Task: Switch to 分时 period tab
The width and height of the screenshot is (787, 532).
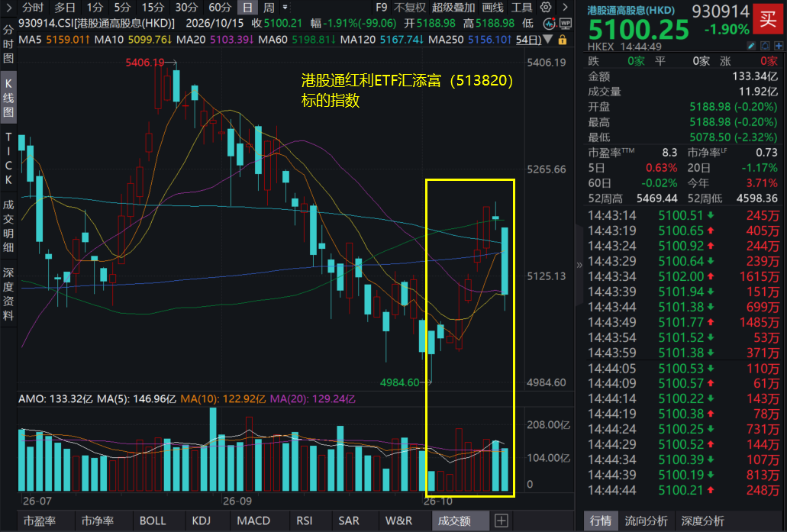Action: [33, 8]
